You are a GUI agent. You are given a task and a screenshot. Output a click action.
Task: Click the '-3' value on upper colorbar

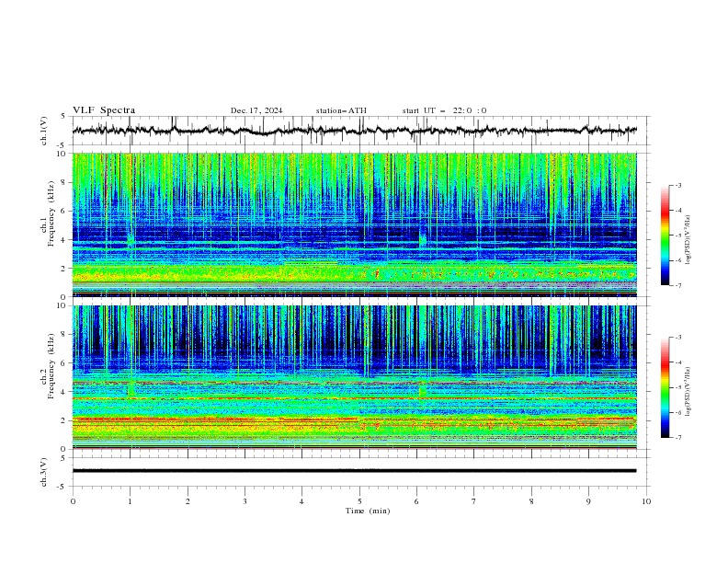(677, 185)
